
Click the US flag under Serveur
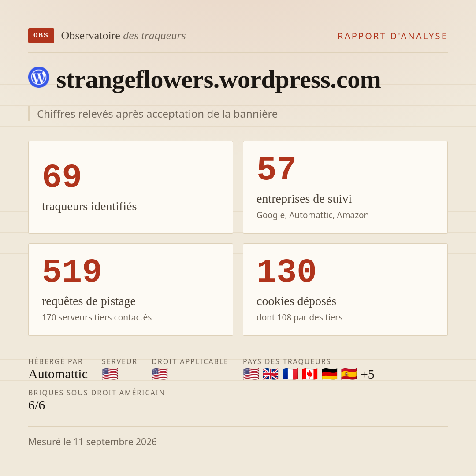coord(110,374)
